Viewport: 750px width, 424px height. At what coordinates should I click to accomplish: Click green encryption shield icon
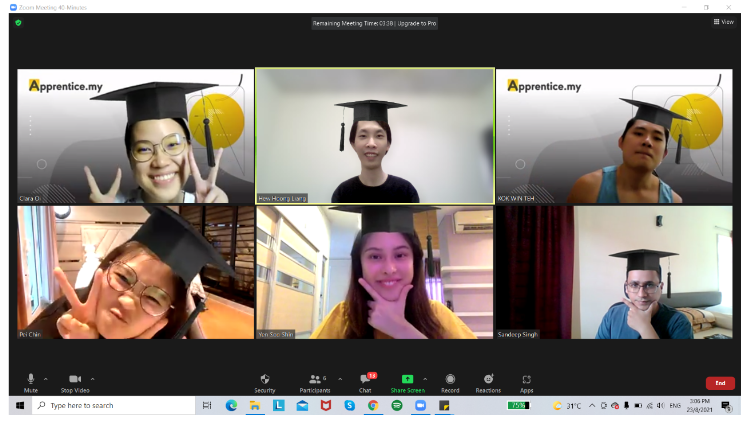click(x=18, y=22)
